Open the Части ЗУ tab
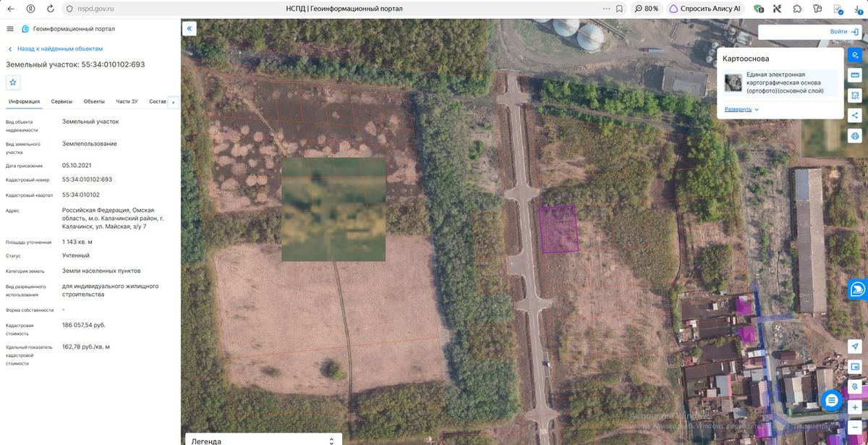 click(127, 101)
